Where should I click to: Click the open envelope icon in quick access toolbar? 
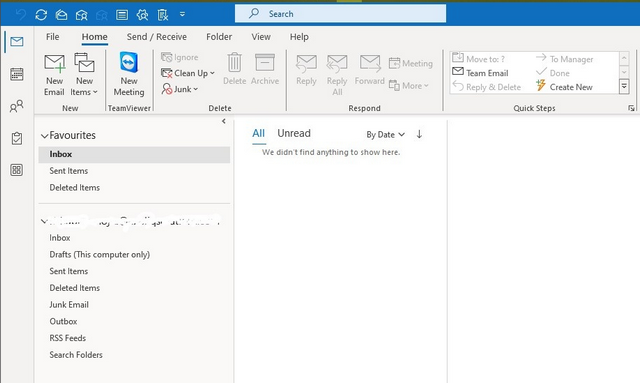[61, 15]
